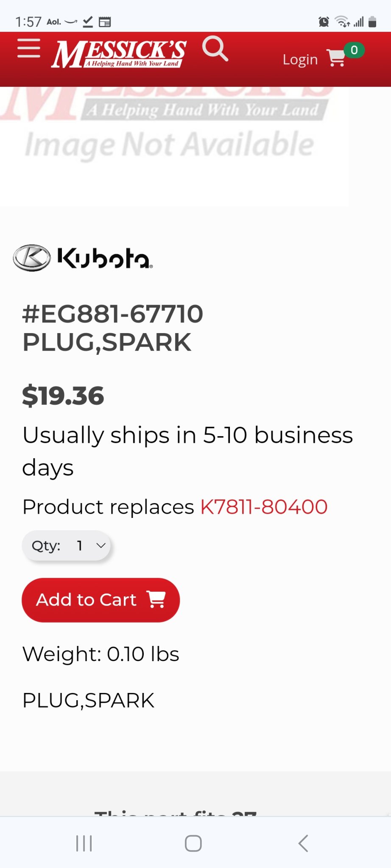Screen dimensions: 391x868
Task: Go back with Android back arrow
Action: [x=303, y=843]
